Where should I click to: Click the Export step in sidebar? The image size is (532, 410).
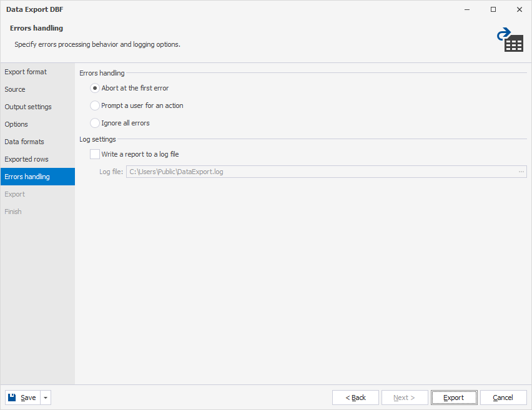click(37, 194)
